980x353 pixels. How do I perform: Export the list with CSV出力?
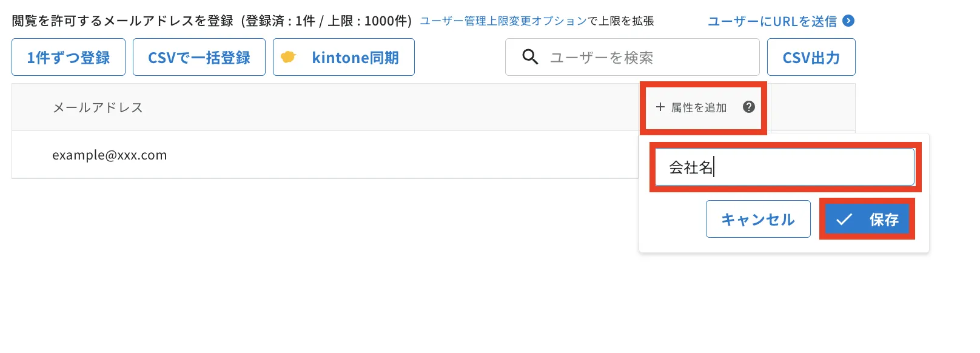pos(811,57)
